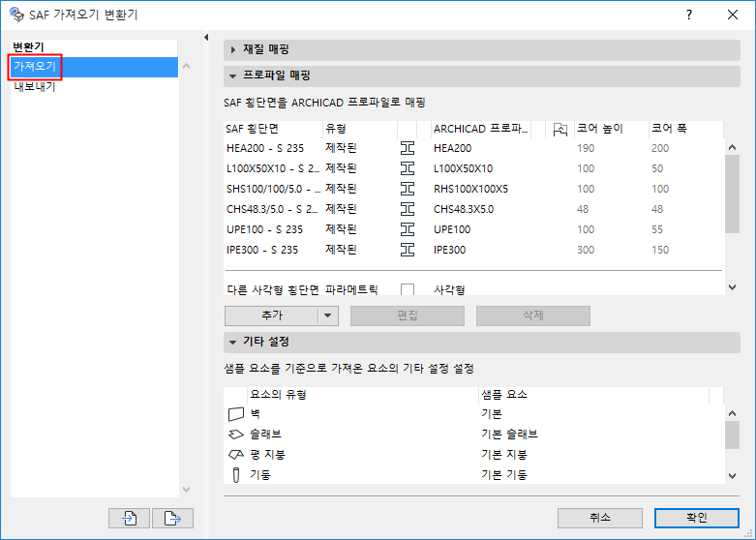756x540 pixels.
Task: Click up arrow of 기타 설정 list scrollbar
Action: (x=733, y=413)
